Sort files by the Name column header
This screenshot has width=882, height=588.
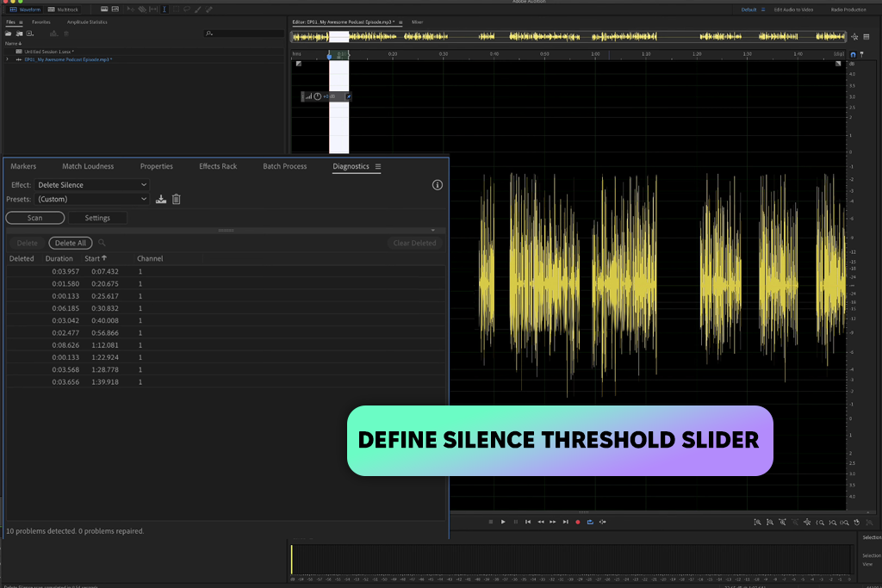[x=13, y=43]
